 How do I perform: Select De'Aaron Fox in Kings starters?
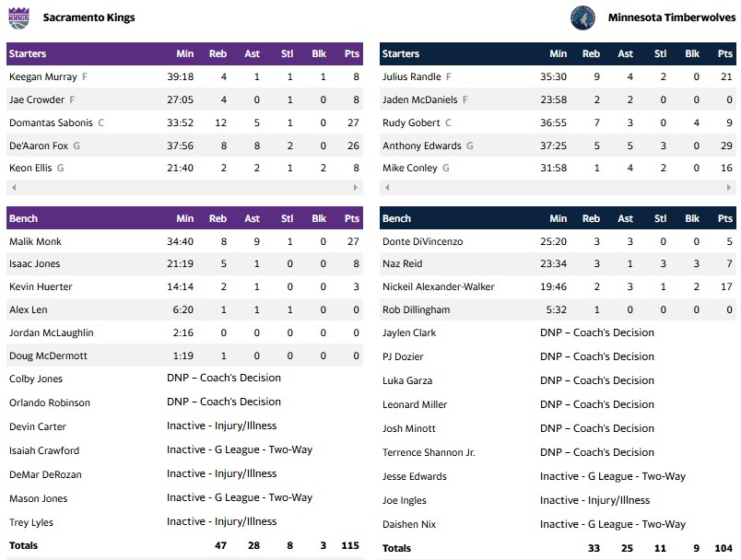[38, 146]
